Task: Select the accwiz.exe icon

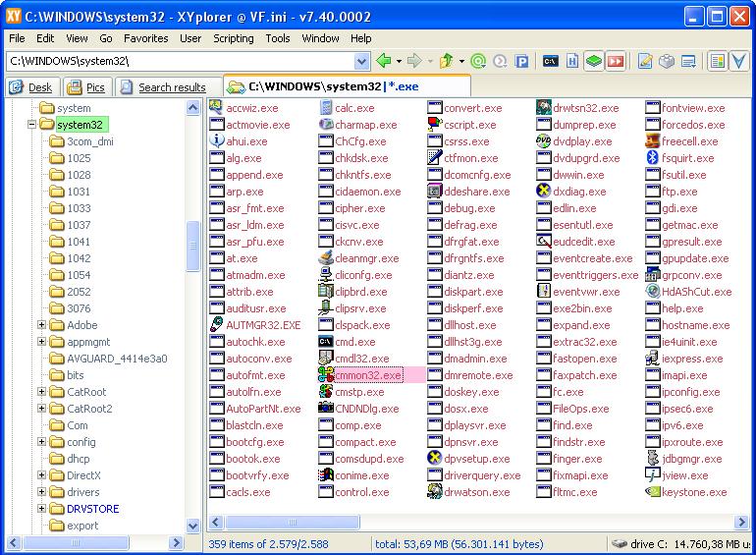Action: (x=216, y=107)
